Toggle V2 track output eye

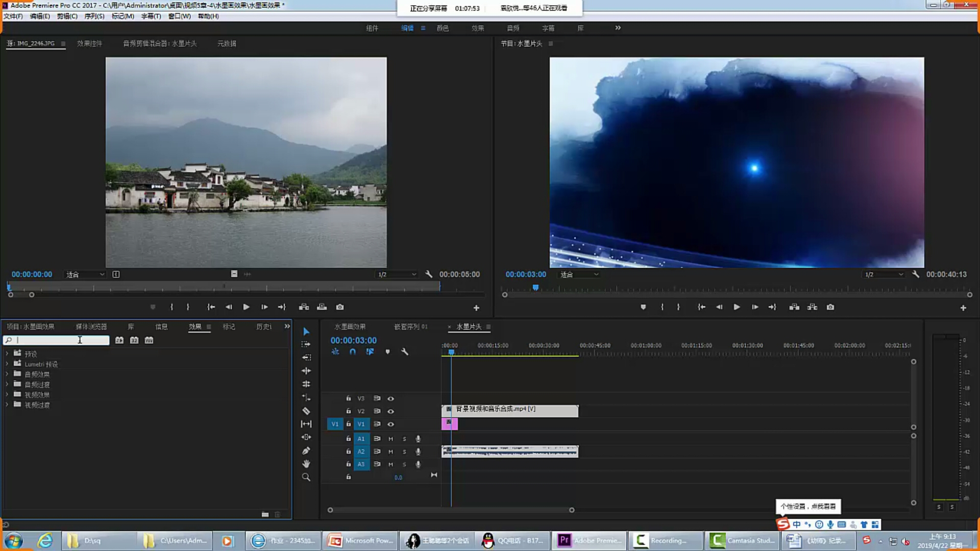[x=390, y=411]
